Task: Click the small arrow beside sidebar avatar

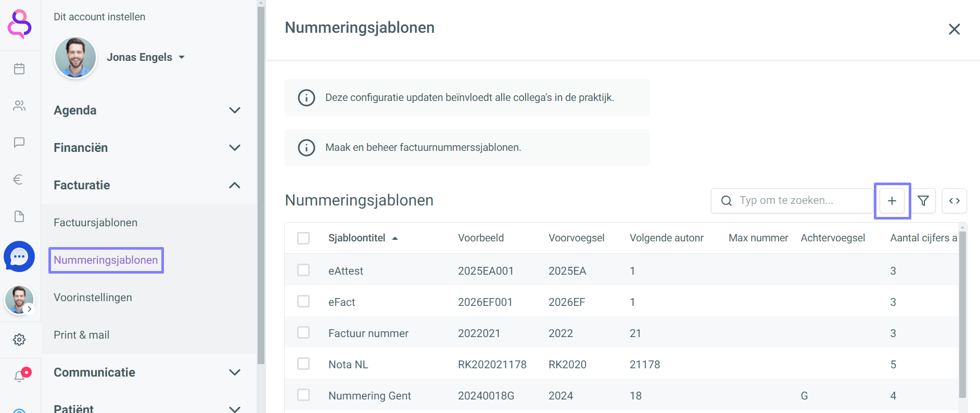Action: pos(30,309)
